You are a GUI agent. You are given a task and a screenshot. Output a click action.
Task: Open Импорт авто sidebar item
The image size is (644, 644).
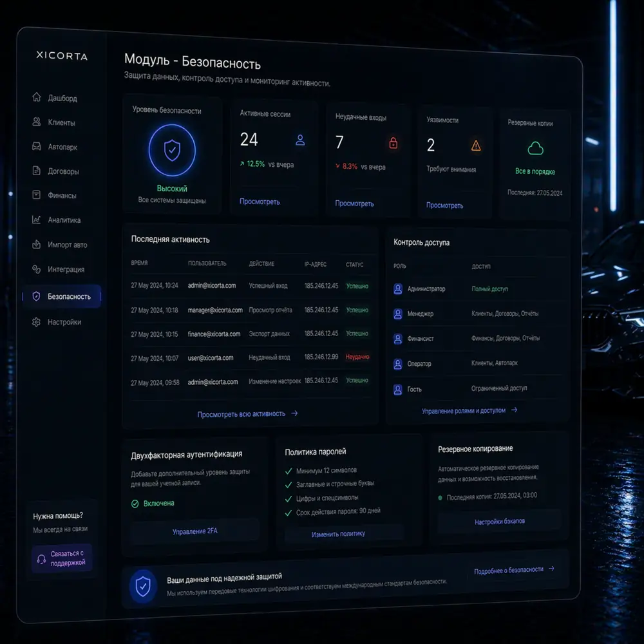pyautogui.click(x=59, y=244)
